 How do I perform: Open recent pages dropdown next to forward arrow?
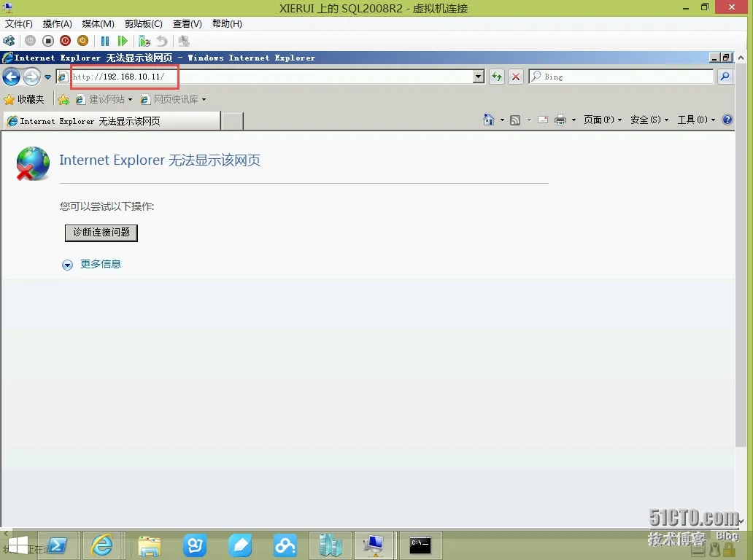click(47, 77)
